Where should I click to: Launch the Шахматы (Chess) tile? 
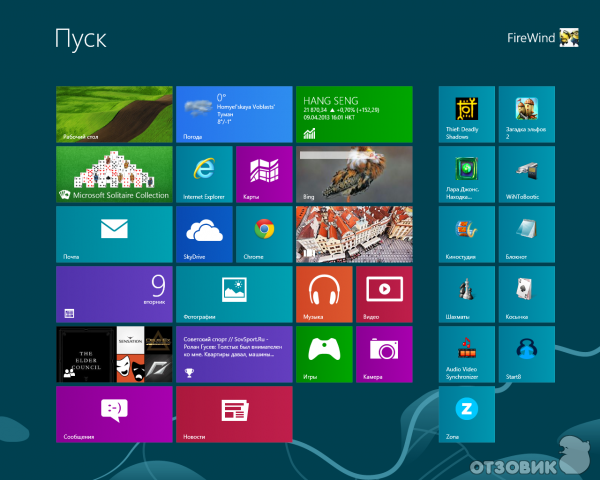(466, 294)
